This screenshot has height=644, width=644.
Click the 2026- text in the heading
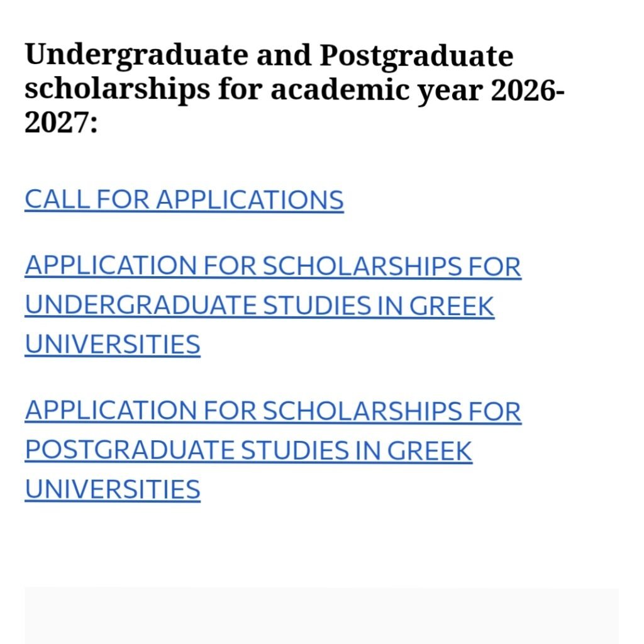528,89
